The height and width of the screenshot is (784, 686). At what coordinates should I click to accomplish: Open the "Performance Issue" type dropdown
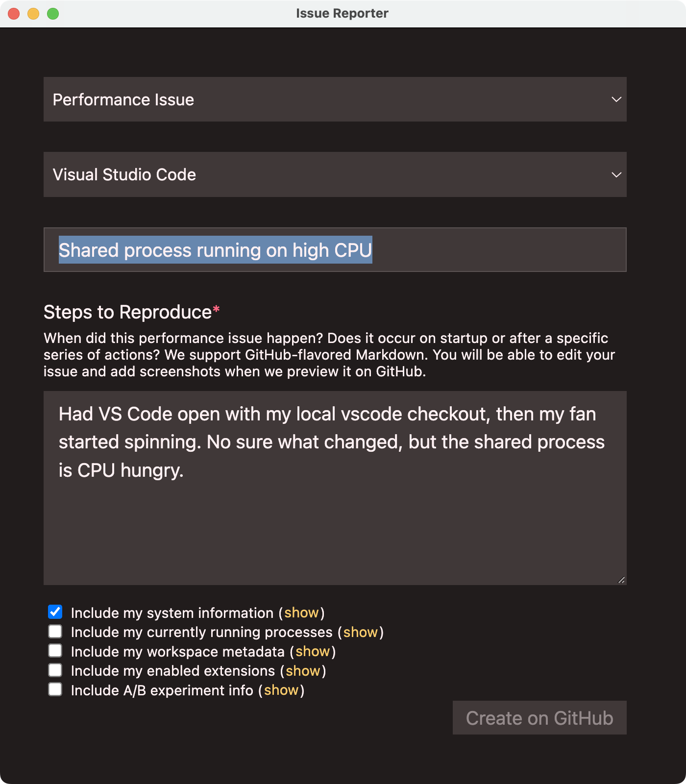pyautogui.click(x=335, y=99)
